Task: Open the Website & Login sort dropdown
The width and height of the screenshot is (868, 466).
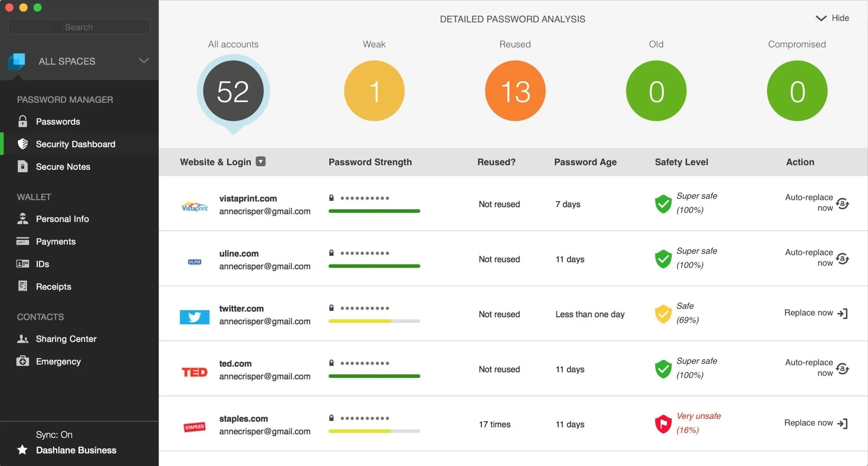Action: tap(260, 162)
